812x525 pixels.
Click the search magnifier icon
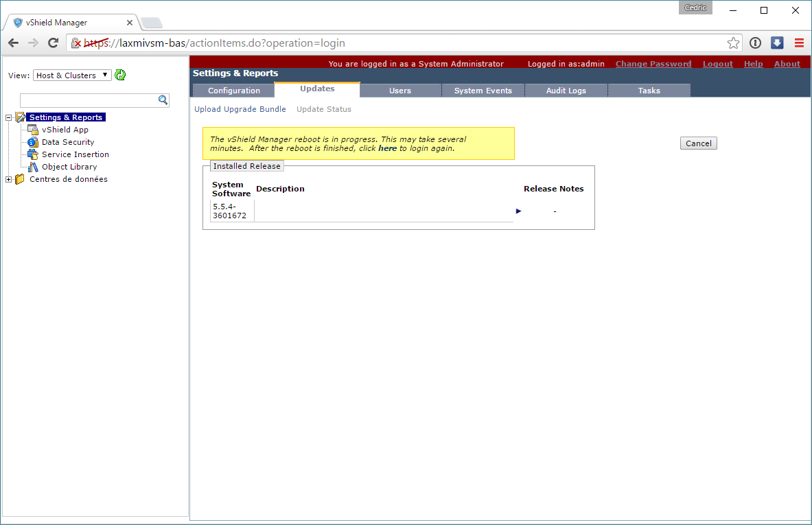[x=163, y=100]
